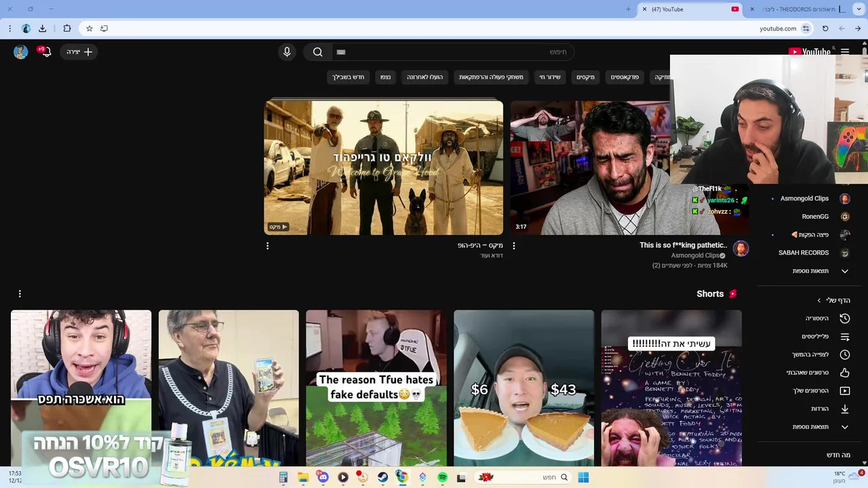This screenshot has height=488, width=868.
Task: Open a new browser tab with plus
Action: [x=628, y=9]
